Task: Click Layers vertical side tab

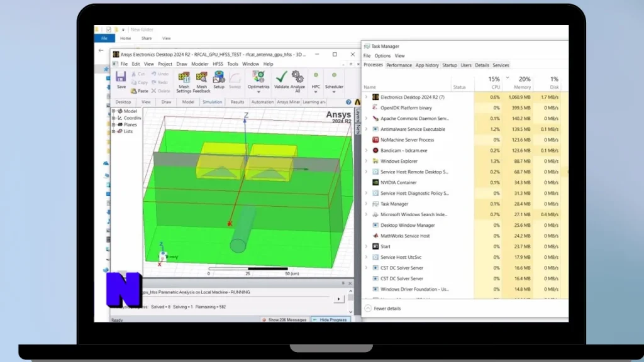Action: pyautogui.click(x=358, y=116)
